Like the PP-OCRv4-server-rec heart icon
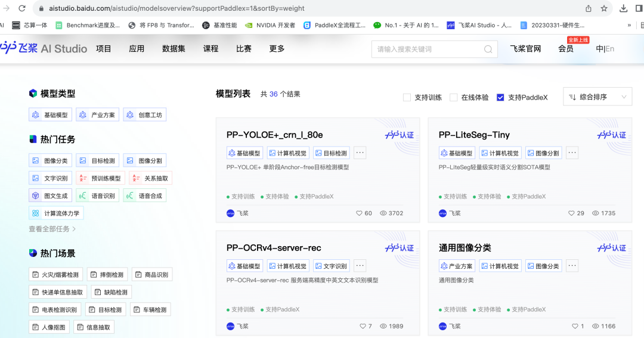The image size is (644, 338). pos(363,326)
